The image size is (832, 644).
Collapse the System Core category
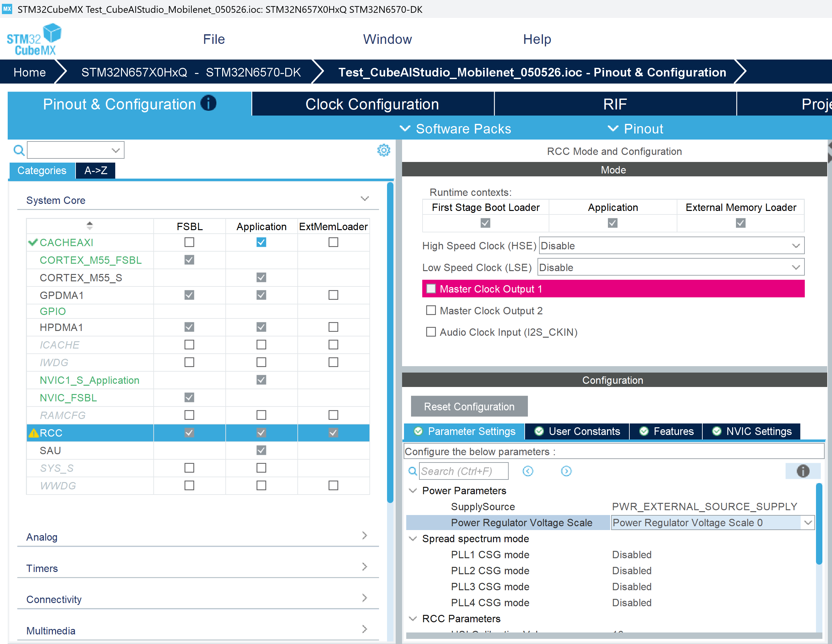point(365,199)
